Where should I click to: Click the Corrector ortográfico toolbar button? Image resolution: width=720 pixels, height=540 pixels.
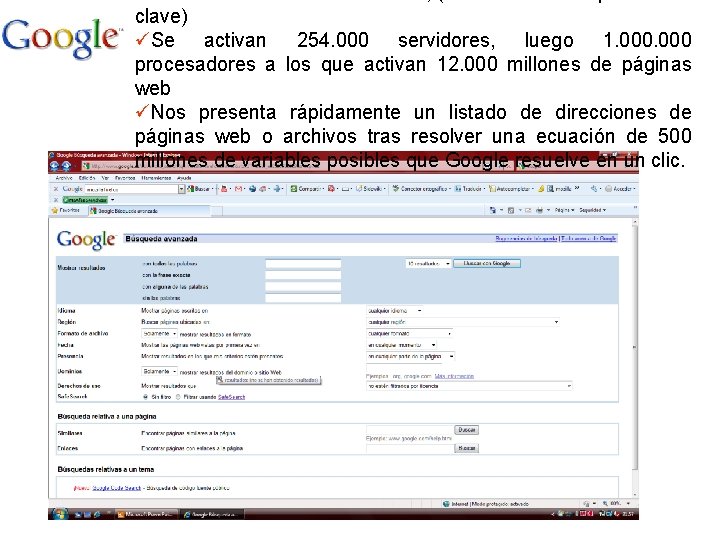tap(421, 189)
